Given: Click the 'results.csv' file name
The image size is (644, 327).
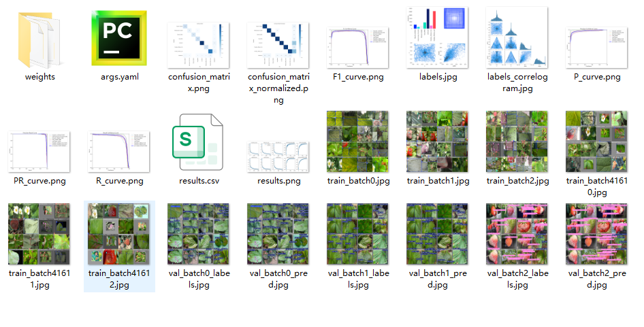Looking at the screenshot, I should (x=199, y=181).
